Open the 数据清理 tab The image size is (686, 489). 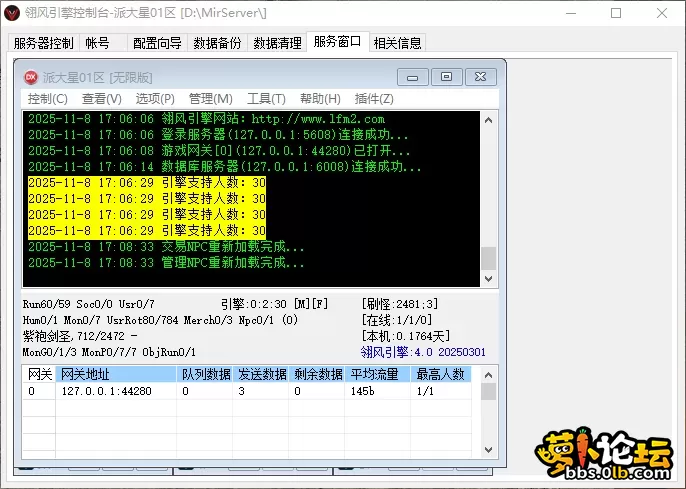point(277,43)
